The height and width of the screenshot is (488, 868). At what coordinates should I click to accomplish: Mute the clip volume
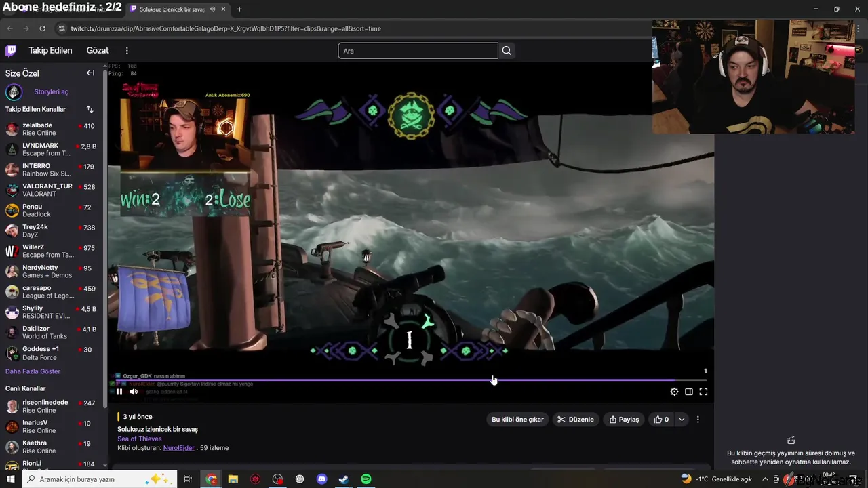[x=134, y=392]
